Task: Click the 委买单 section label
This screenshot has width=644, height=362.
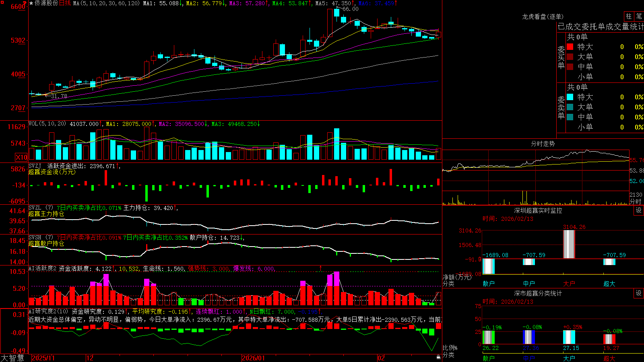Action: coord(561,57)
